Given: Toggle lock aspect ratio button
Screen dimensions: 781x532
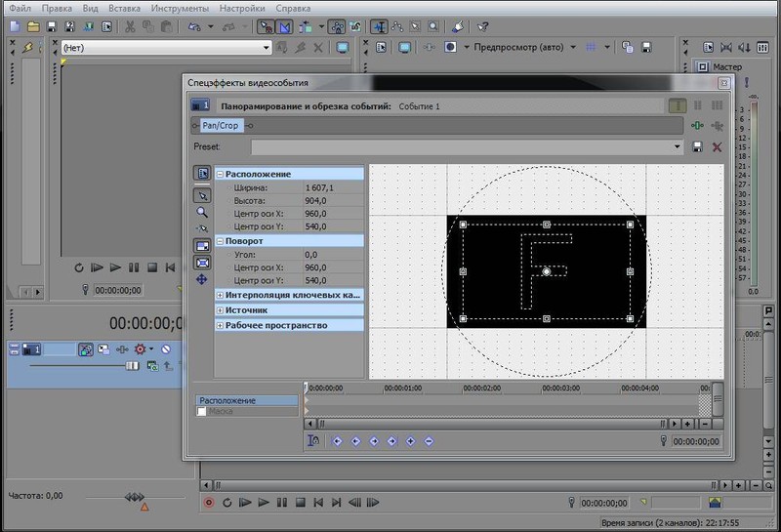Looking at the screenshot, I should point(202,246).
